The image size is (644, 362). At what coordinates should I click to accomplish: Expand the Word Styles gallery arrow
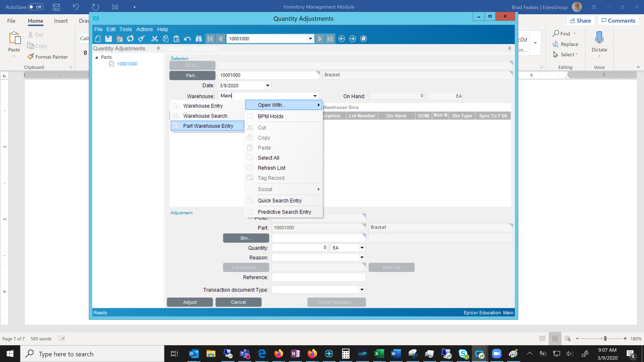click(x=535, y=43)
